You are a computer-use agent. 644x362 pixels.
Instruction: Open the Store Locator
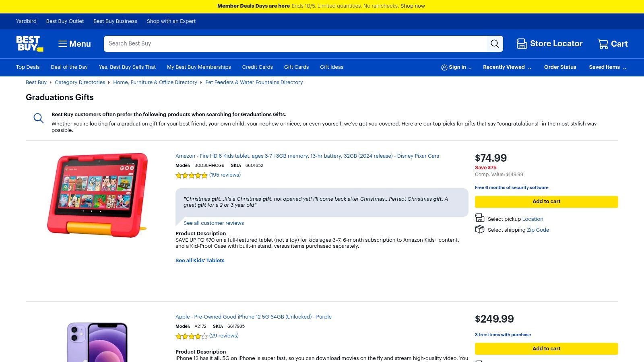click(549, 44)
